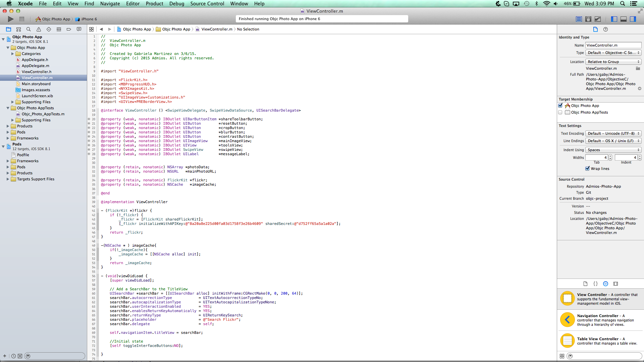
Task: Go back in editor history
Action: coord(101,29)
